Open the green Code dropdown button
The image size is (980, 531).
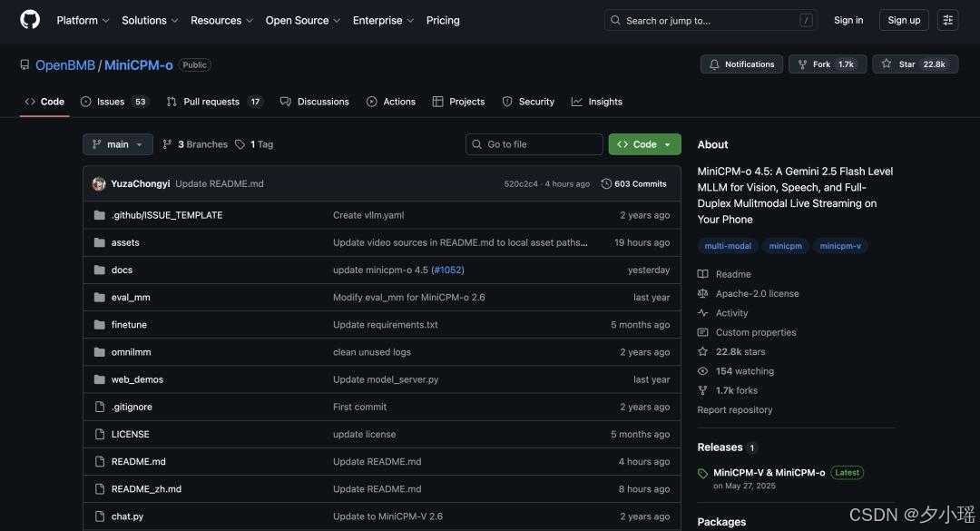pyautogui.click(x=644, y=144)
